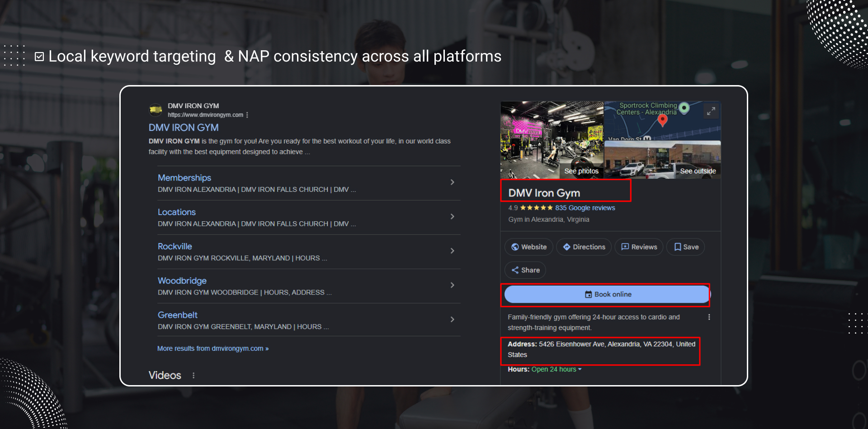Expand the Greenbelt row chevron

point(452,319)
